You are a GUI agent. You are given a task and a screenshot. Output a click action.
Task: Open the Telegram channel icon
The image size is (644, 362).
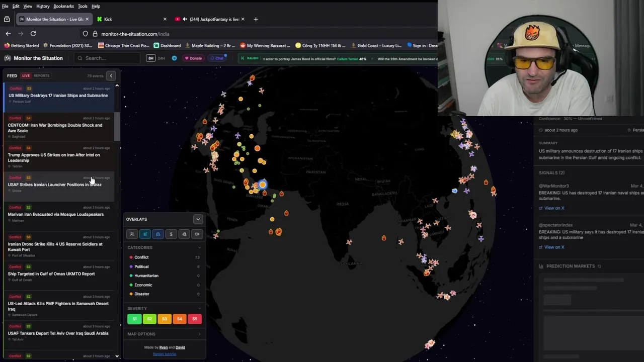point(174,58)
